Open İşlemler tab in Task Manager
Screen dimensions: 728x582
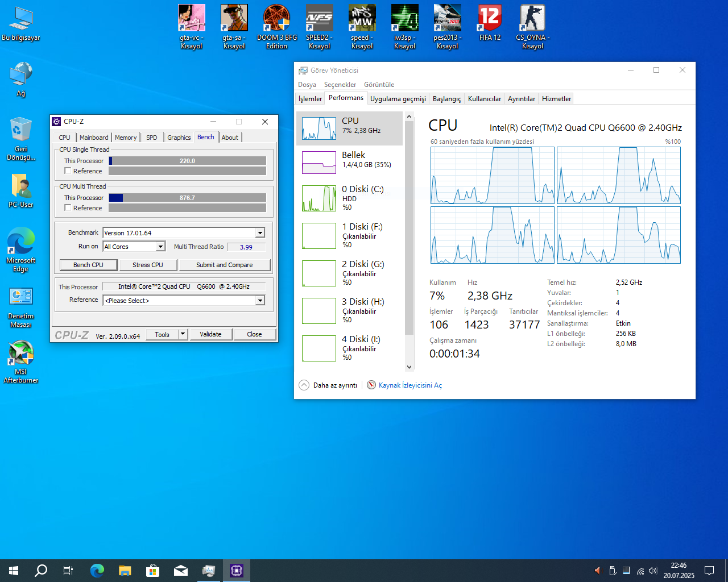pos(311,99)
